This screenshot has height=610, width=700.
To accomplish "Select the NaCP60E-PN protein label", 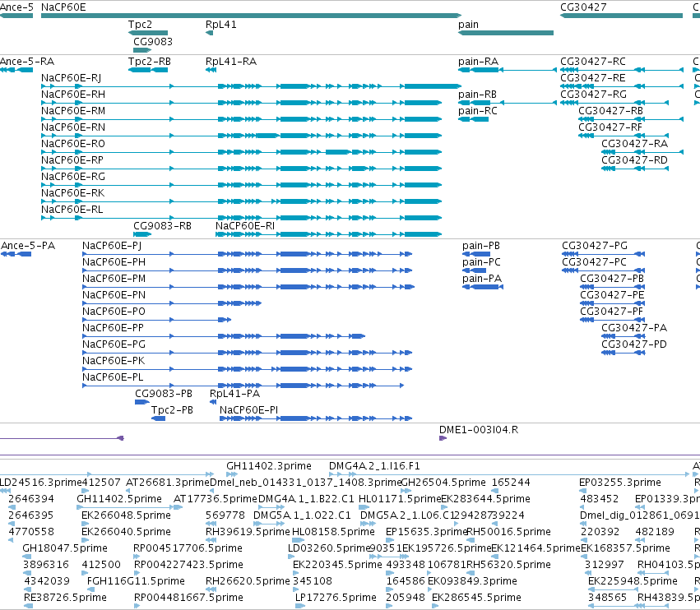I will click(114, 295).
